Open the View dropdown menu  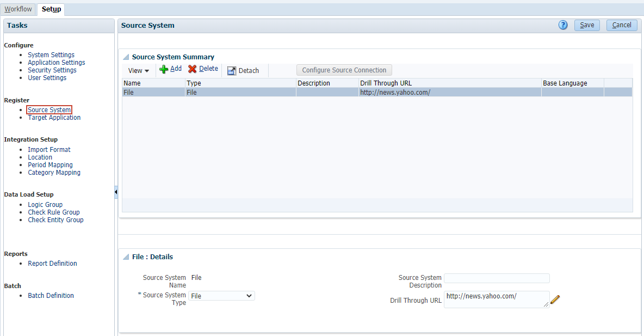coord(138,71)
